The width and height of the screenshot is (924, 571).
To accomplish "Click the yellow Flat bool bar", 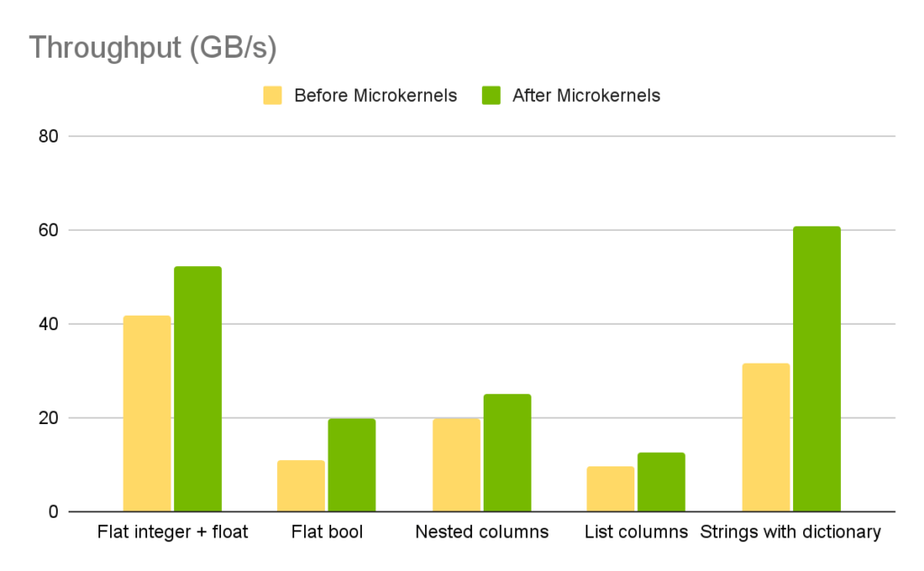I will tap(300, 486).
